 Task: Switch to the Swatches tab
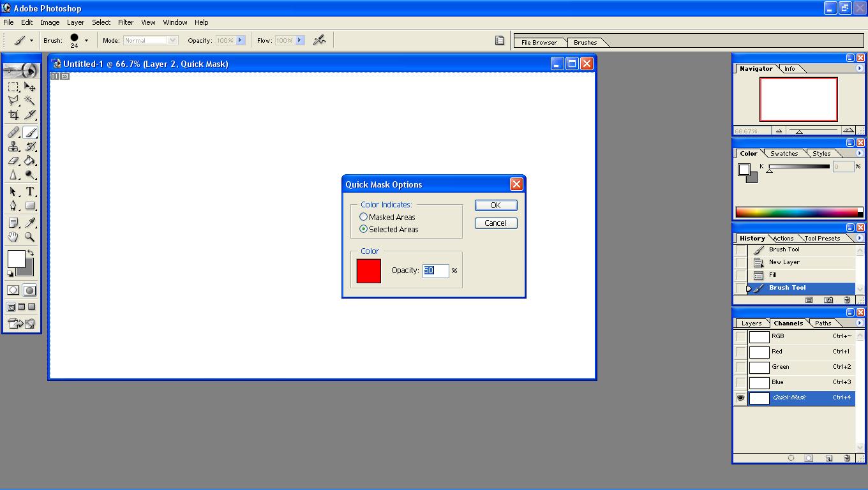784,153
